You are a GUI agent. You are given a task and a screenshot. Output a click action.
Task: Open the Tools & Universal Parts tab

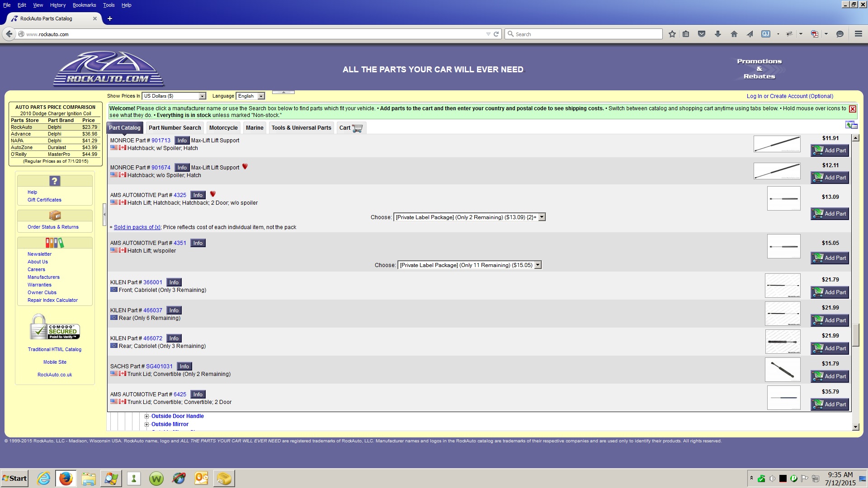pos(301,128)
